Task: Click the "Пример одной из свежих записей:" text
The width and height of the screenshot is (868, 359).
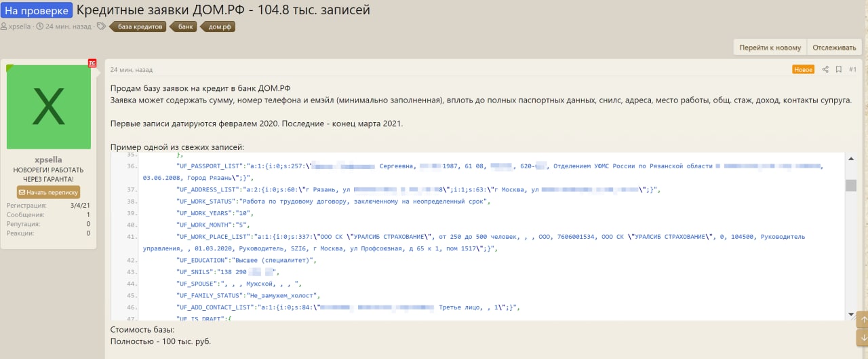Action: click(177, 147)
